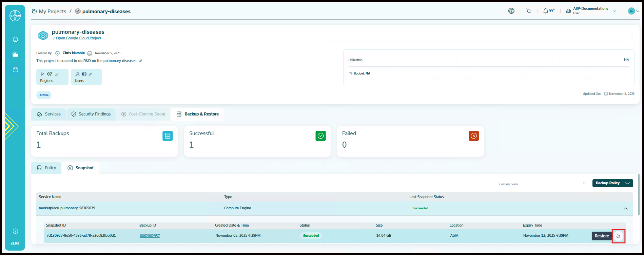Open project three-dot options menu
644x255 pixels.
pos(632,35)
